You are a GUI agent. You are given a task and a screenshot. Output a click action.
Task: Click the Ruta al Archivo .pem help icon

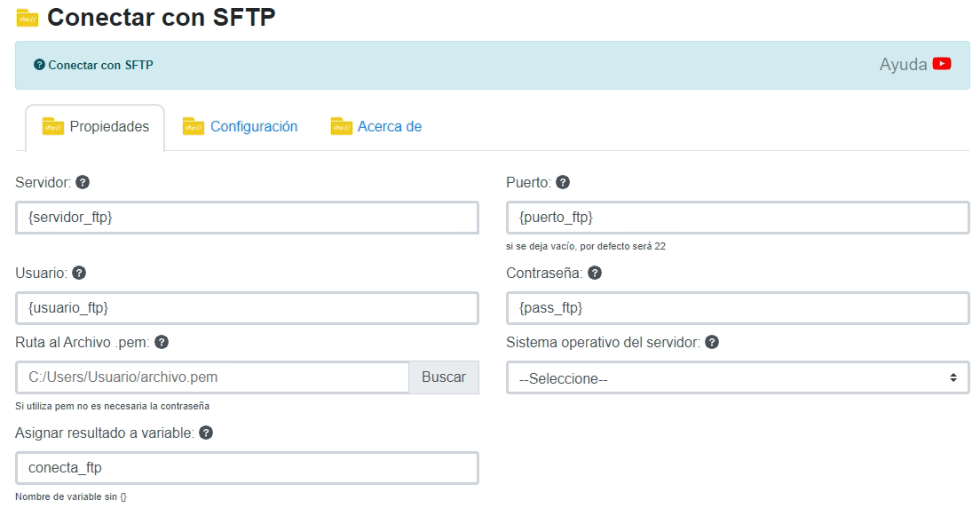[x=162, y=342]
